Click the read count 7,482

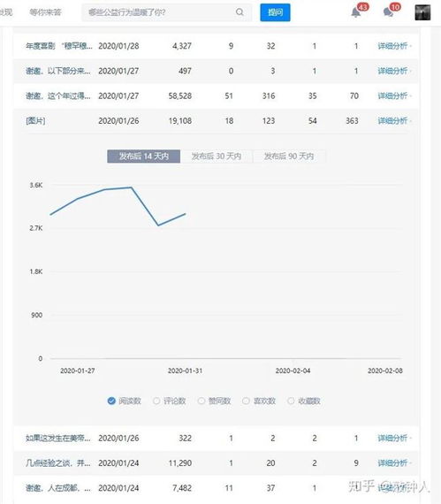(182, 488)
